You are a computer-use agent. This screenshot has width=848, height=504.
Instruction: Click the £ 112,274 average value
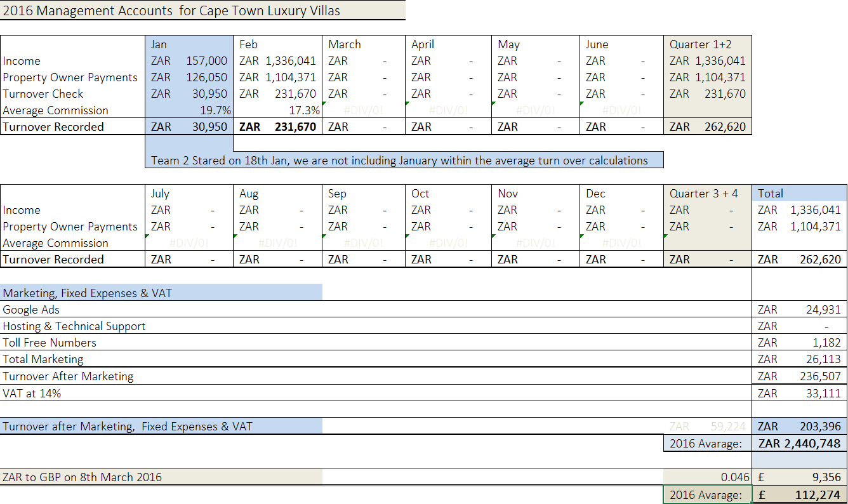point(800,494)
